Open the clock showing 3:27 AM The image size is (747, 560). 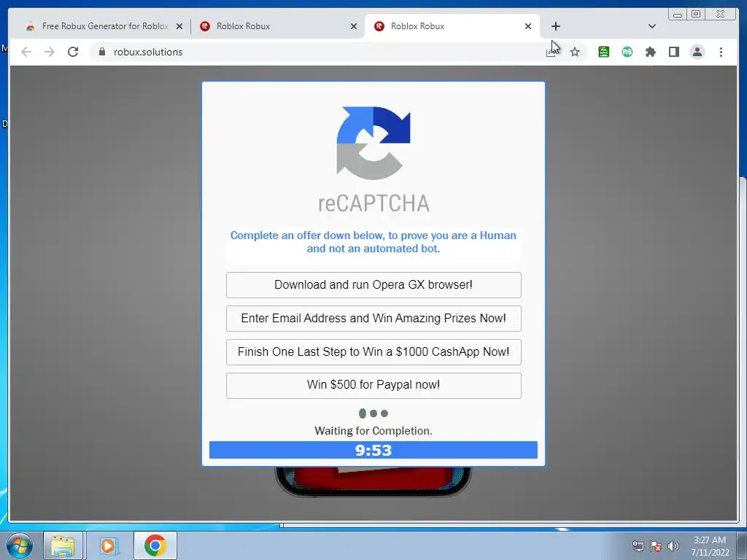(710, 546)
